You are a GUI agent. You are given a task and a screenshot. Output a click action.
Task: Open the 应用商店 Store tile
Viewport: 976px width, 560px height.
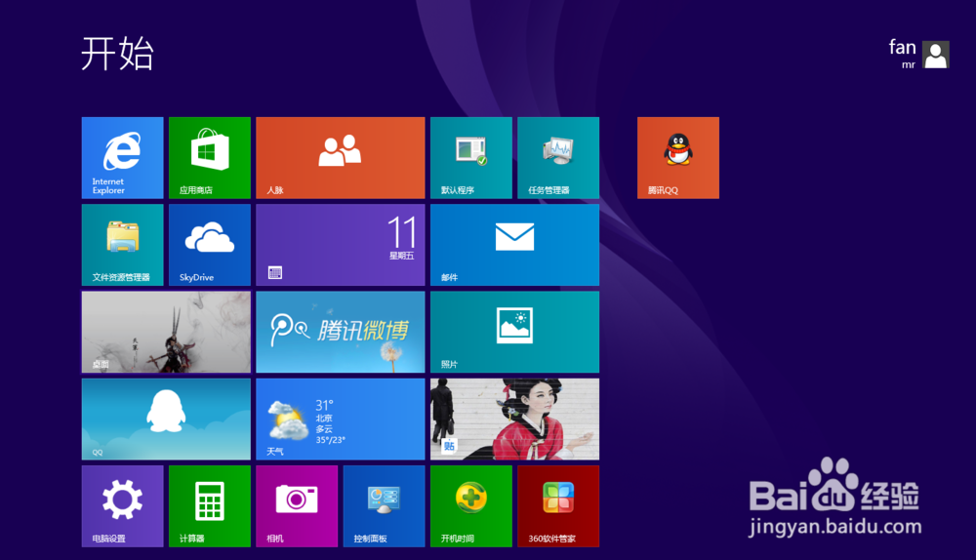click(x=210, y=158)
